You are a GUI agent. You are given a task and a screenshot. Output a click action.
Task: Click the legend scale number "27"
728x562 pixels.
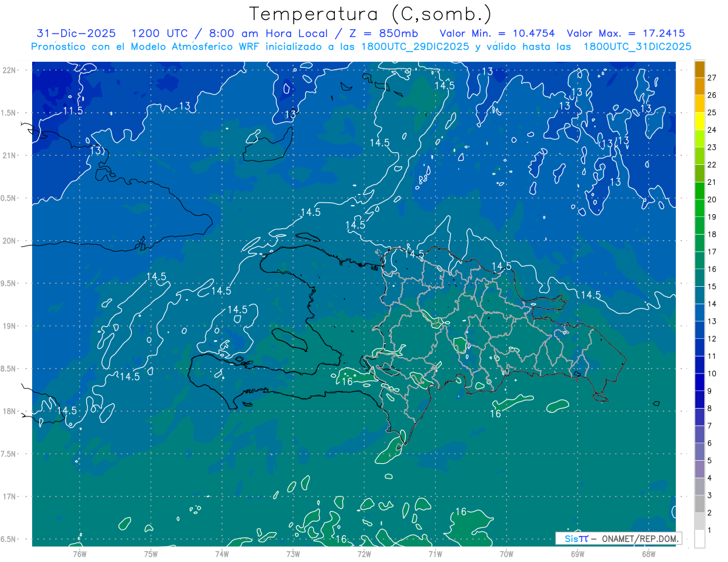pos(712,78)
